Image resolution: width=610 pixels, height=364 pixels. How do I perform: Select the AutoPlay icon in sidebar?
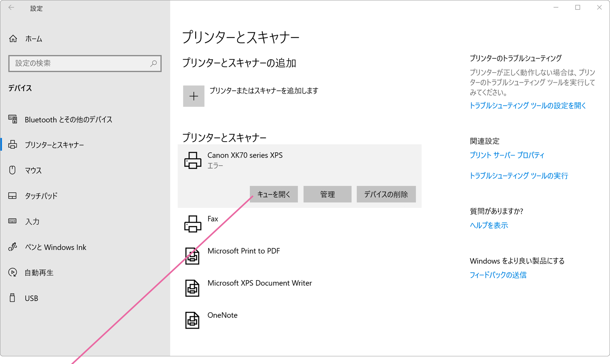click(13, 272)
